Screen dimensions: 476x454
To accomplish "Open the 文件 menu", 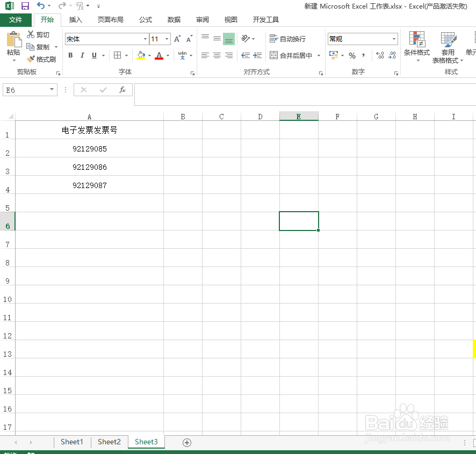I will pos(16,19).
